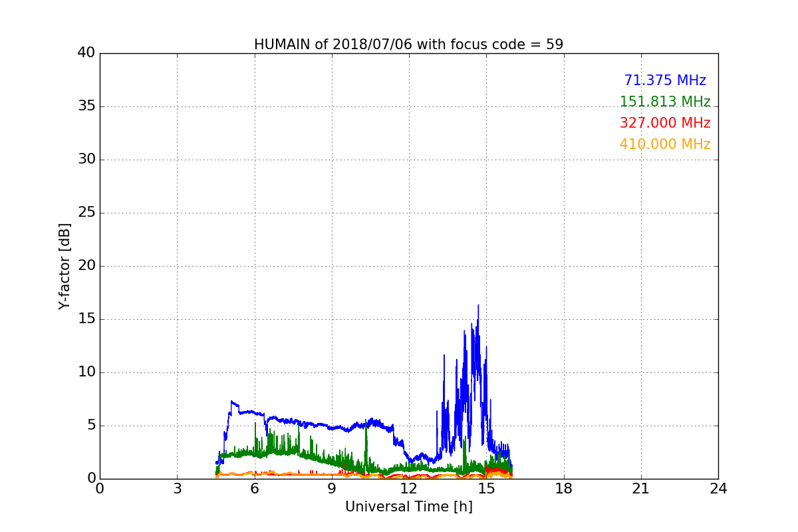Screen dimensions: 798x532
Task: Click the highest blue curve peak near 16 dB
Action: [478, 306]
